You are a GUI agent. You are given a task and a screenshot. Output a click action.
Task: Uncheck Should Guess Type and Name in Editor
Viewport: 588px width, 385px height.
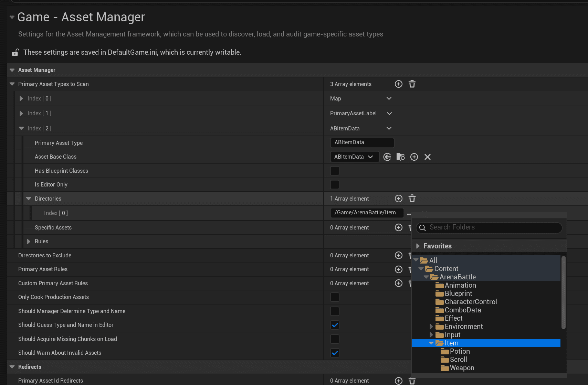click(x=335, y=325)
